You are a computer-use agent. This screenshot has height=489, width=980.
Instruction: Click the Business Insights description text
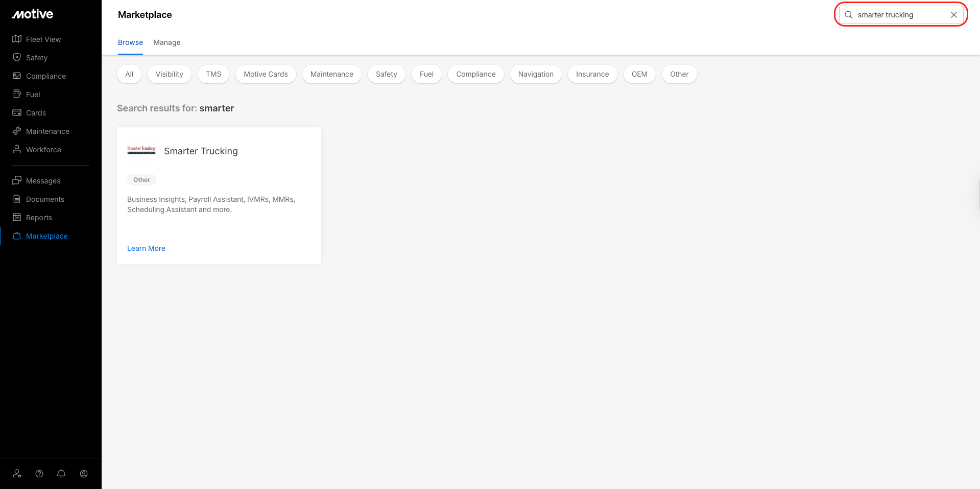(211, 204)
